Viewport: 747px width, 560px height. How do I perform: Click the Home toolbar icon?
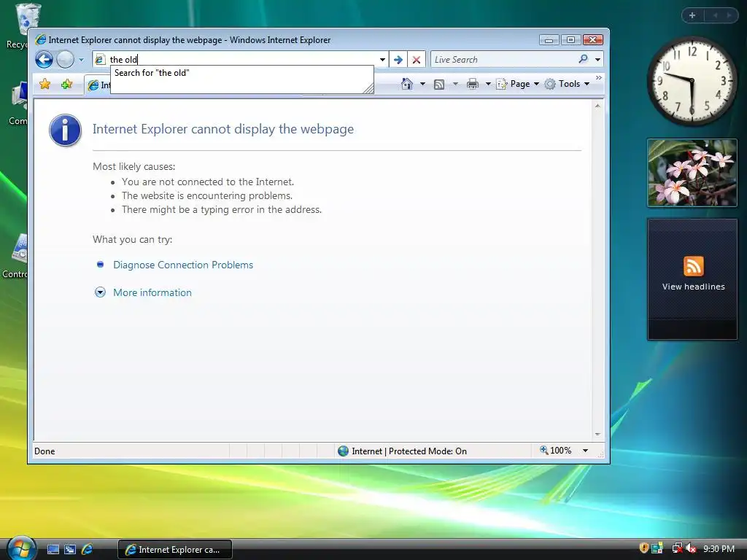(407, 84)
